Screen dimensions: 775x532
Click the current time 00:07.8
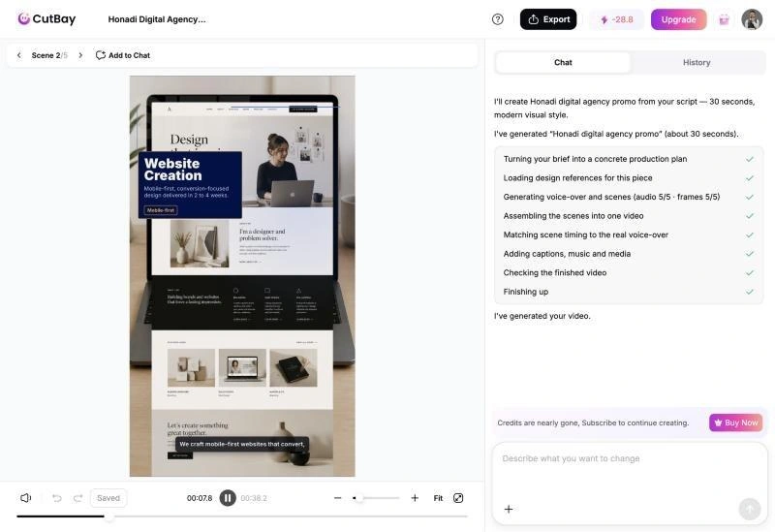click(200, 498)
